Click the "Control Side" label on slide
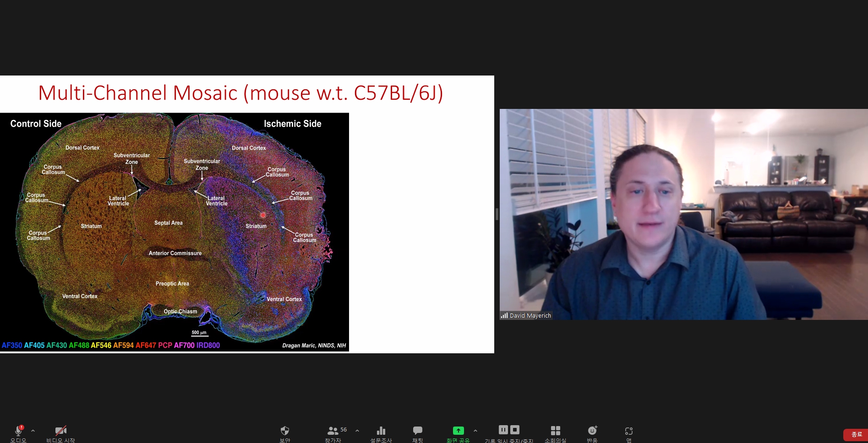This screenshot has height=443, width=868. click(x=36, y=124)
